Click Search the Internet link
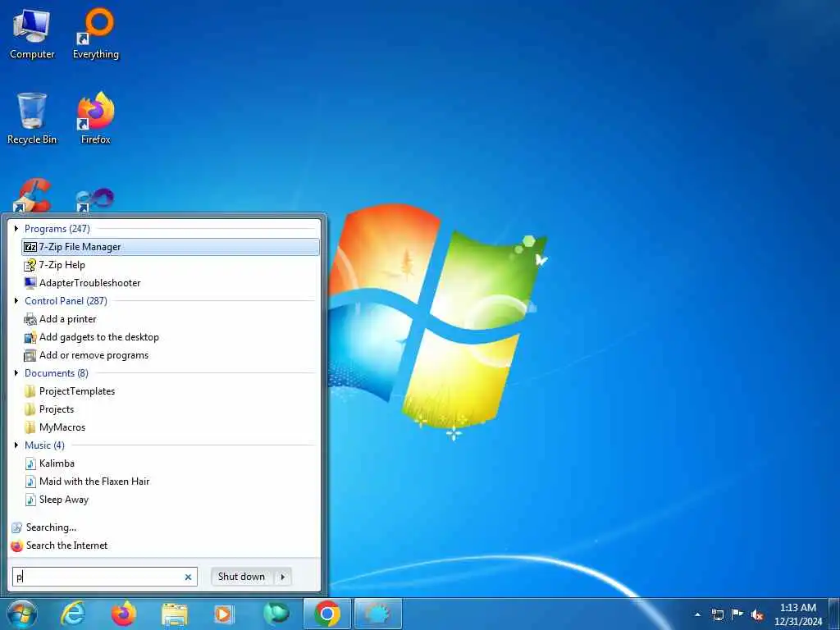Image resolution: width=840 pixels, height=630 pixels. click(x=67, y=546)
